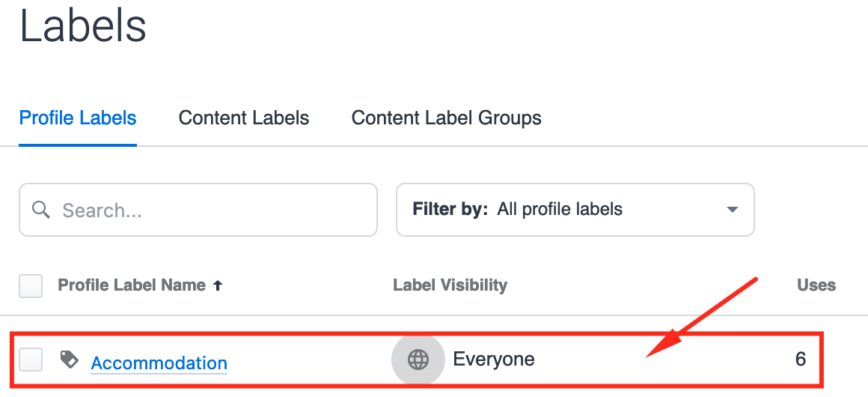Screen dimensions: 868x397
Task: Click the Everyone visibility text
Action: (x=494, y=360)
